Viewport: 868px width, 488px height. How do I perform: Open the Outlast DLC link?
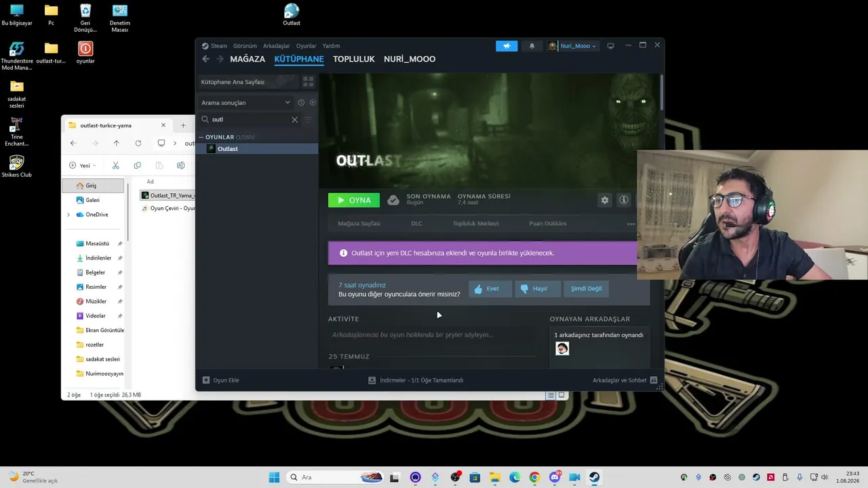[416, 224]
